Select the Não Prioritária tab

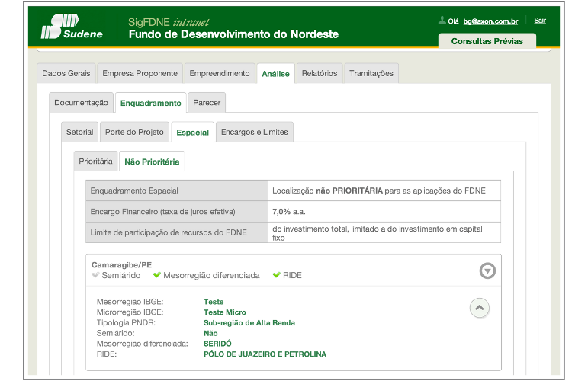pos(152,162)
